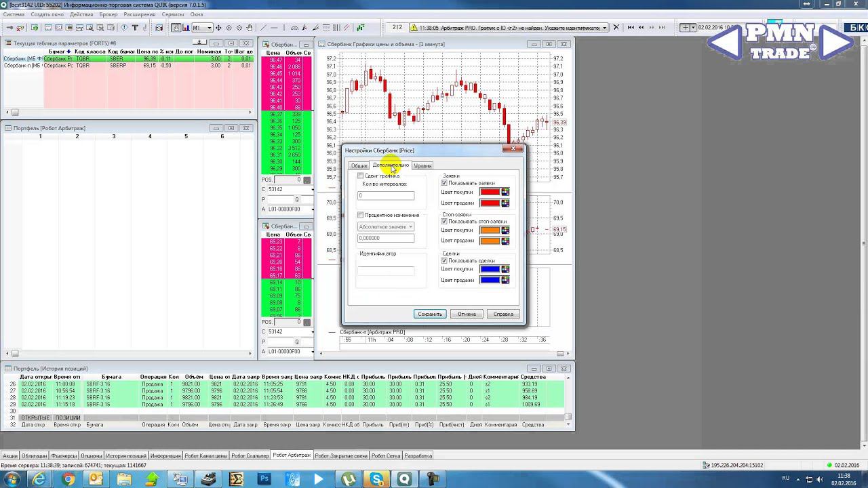Click the Кол-во интервалов input field
The height and width of the screenshot is (488, 868).
[x=386, y=196]
